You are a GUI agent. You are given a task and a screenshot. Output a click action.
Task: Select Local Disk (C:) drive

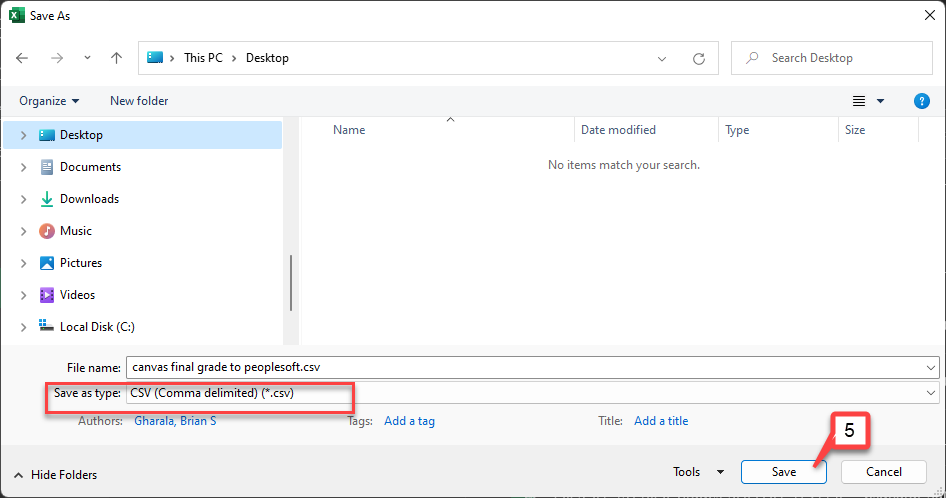tap(97, 327)
